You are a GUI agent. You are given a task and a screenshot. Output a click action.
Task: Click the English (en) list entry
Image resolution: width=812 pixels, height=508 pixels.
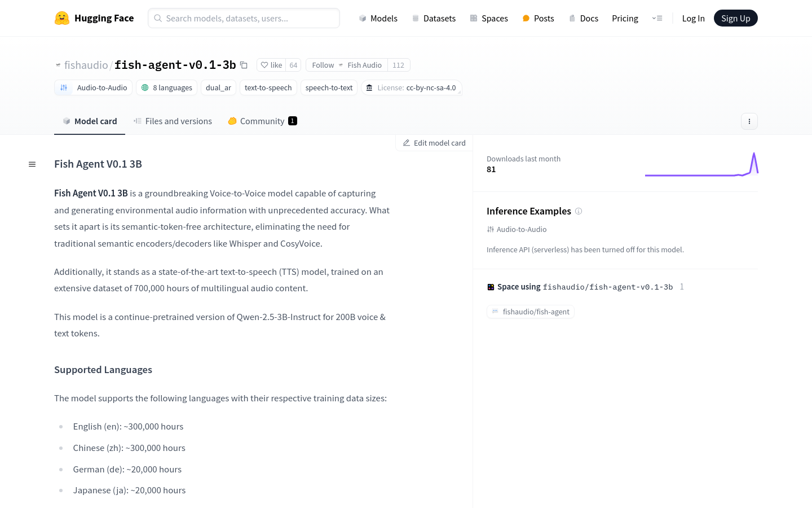tap(128, 427)
